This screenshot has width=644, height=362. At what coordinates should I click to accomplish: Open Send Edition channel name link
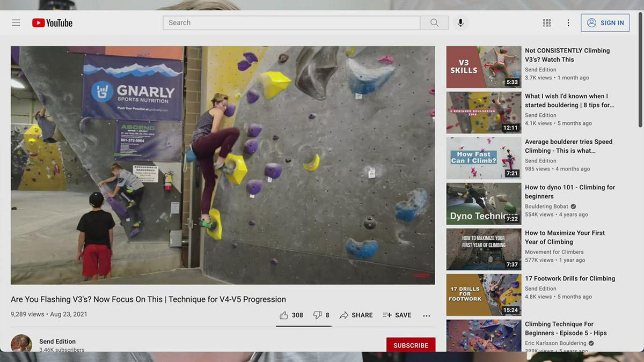[57, 341]
